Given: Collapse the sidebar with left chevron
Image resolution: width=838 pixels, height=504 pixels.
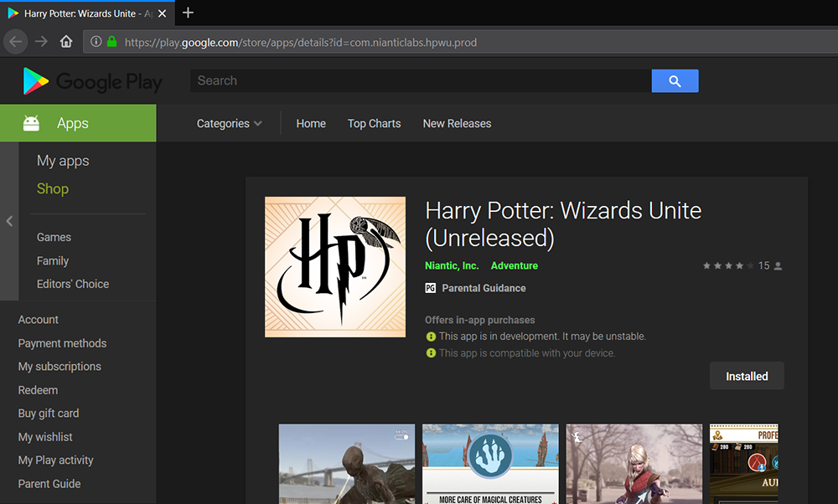Looking at the screenshot, I should coord(9,221).
